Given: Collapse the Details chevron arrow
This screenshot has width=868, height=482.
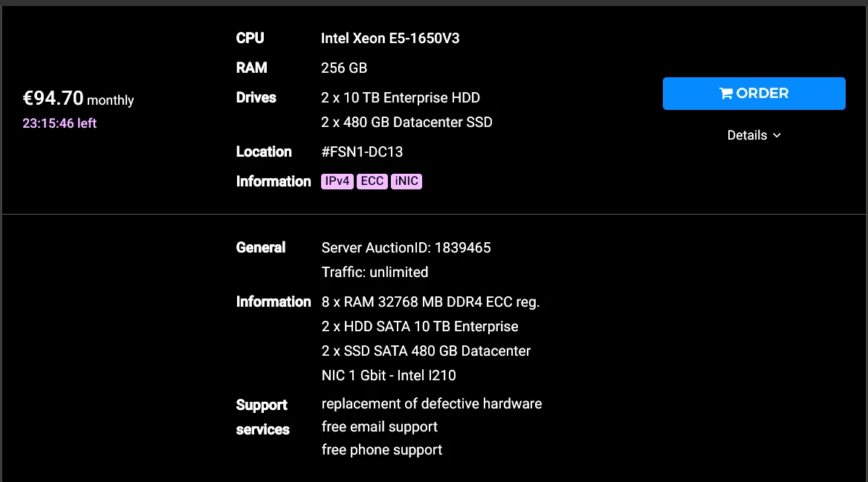Looking at the screenshot, I should [x=777, y=136].
